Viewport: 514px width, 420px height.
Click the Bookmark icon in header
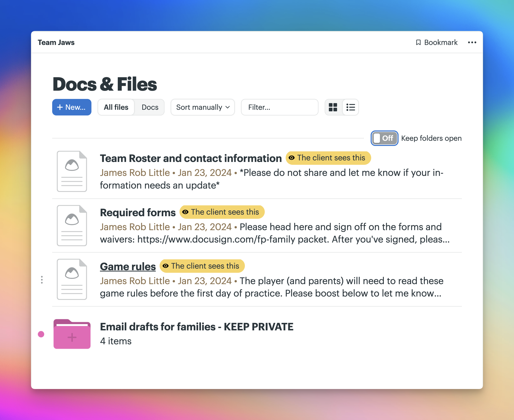click(418, 42)
